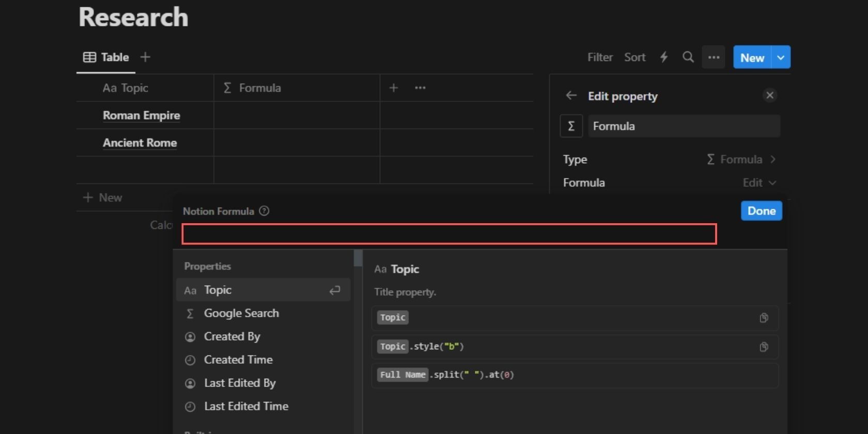Click the search magnifier icon
The image size is (868, 434).
click(x=688, y=57)
